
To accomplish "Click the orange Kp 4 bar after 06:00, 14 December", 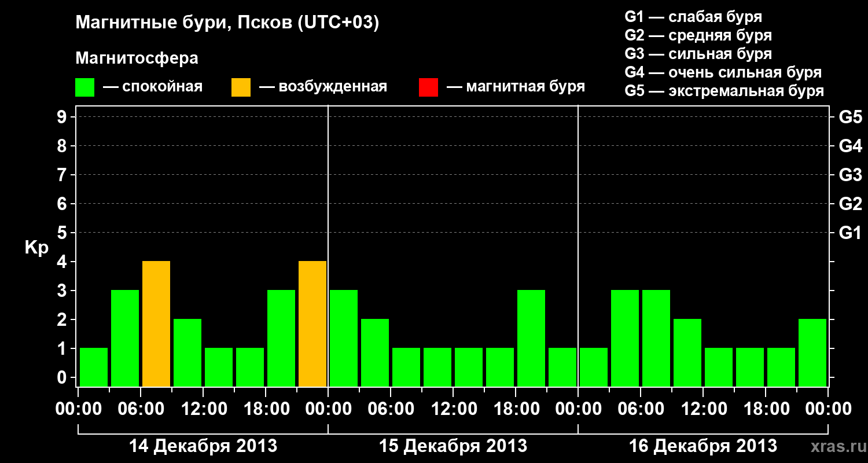I will [x=156, y=324].
